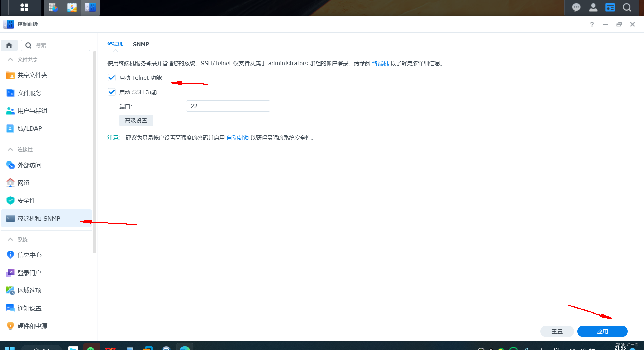
Task: Select the 终端机 tab
Action: point(115,44)
